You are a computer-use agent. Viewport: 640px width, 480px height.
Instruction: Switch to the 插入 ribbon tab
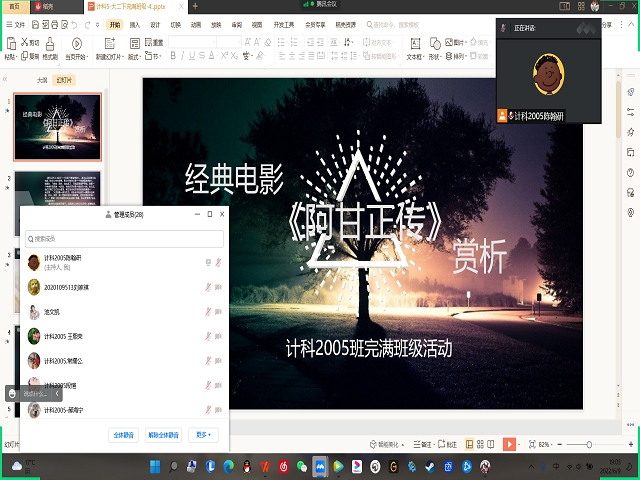[x=135, y=25]
